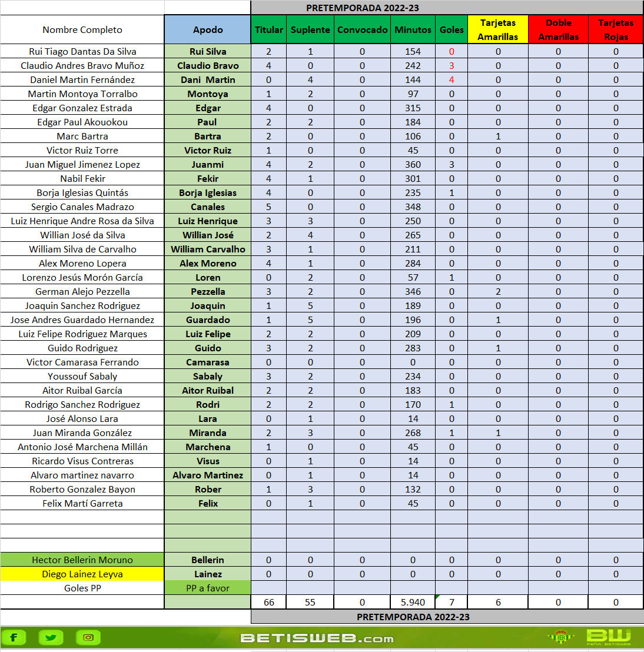Screen dimensions: 644x652
Task: Select the Tarjetas Rojas header
Action: [x=616, y=29]
